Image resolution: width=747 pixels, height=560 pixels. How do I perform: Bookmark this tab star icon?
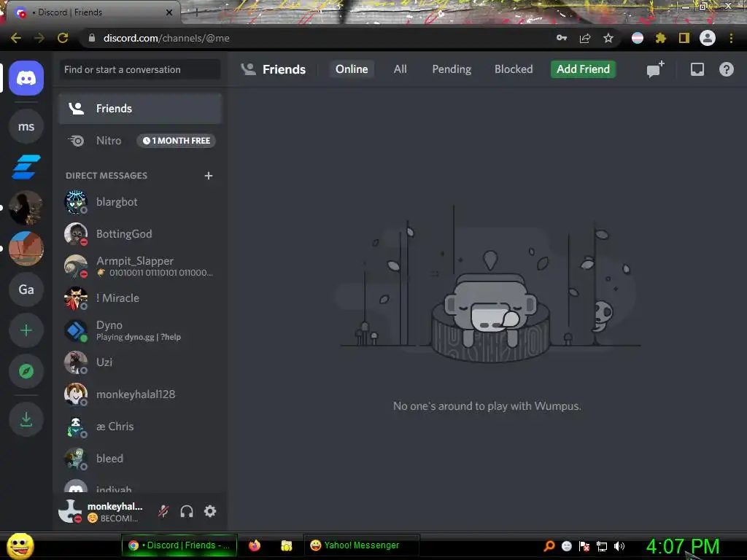(x=608, y=38)
